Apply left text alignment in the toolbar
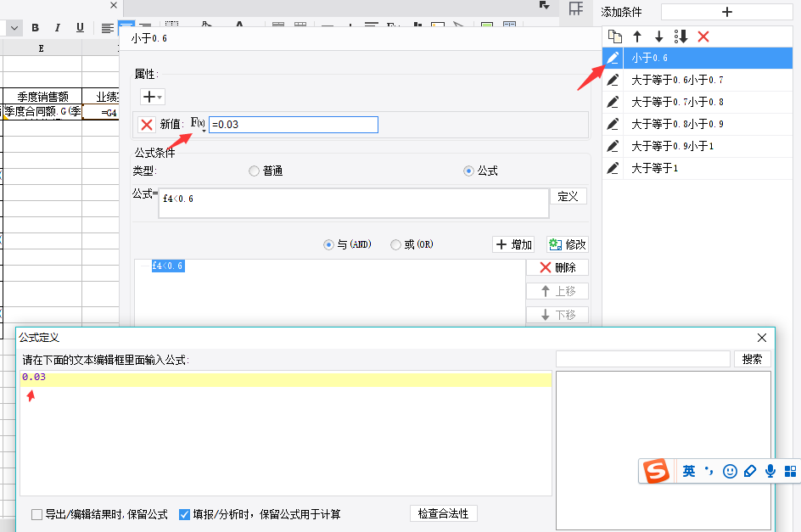Viewport: 801px width, 532px height. 107,28
